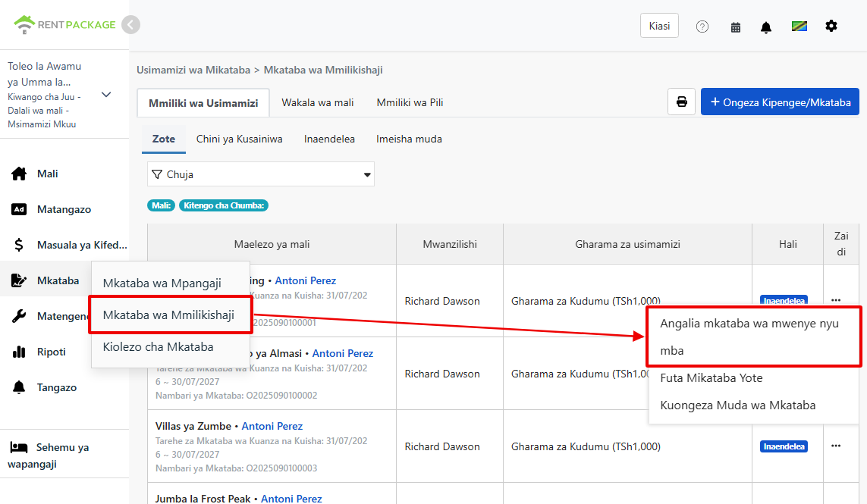The height and width of the screenshot is (504, 867).
Task: Click the printer icon button
Action: click(x=681, y=102)
